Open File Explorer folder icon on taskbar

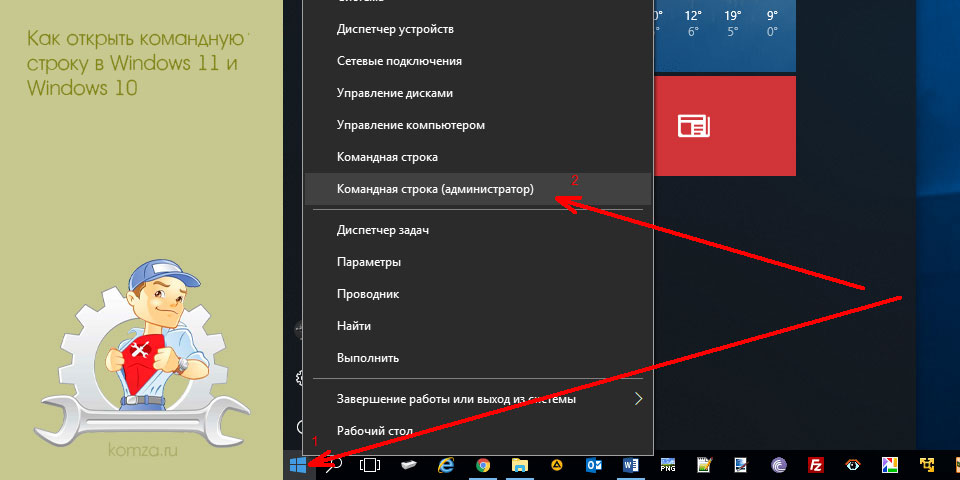click(x=520, y=465)
